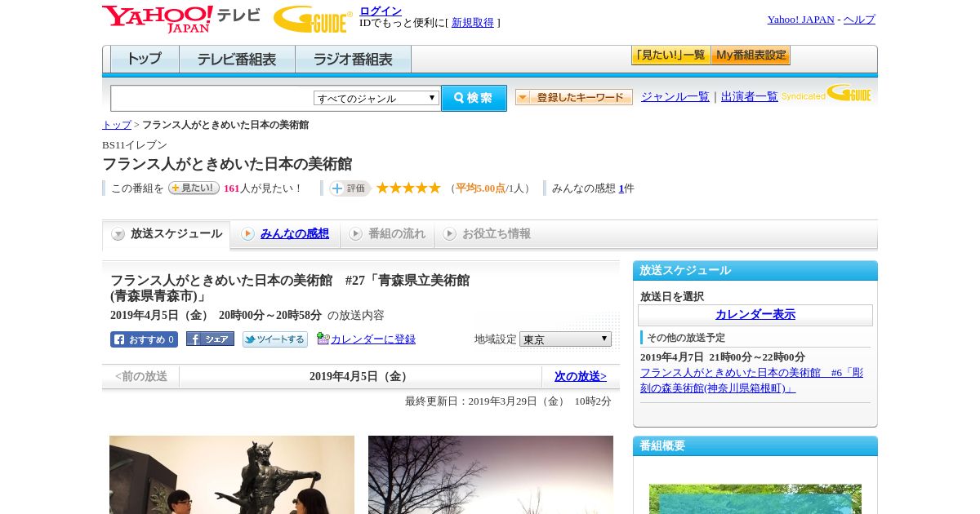
Task: Open 出演者一覧 link
Action: pyautogui.click(x=750, y=96)
